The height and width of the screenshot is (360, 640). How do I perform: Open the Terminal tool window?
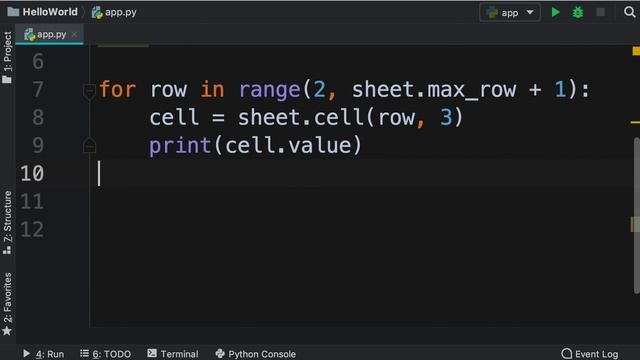click(x=173, y=353)
